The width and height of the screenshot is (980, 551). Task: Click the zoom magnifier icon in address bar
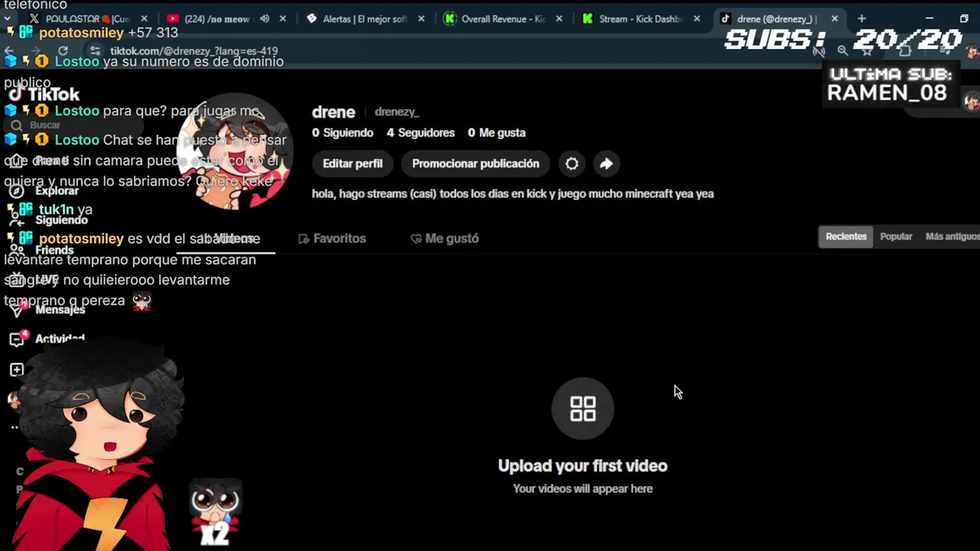[842, 51]
